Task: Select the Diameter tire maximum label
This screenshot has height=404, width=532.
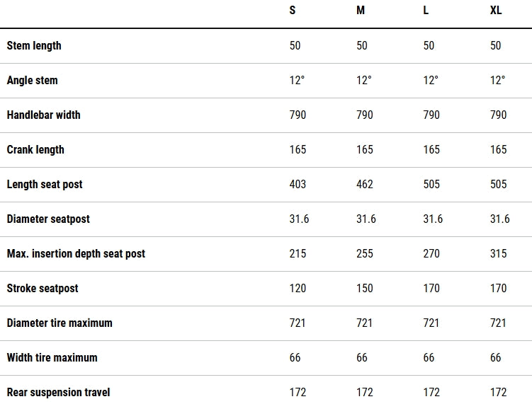Action: (x=60, y=323)
